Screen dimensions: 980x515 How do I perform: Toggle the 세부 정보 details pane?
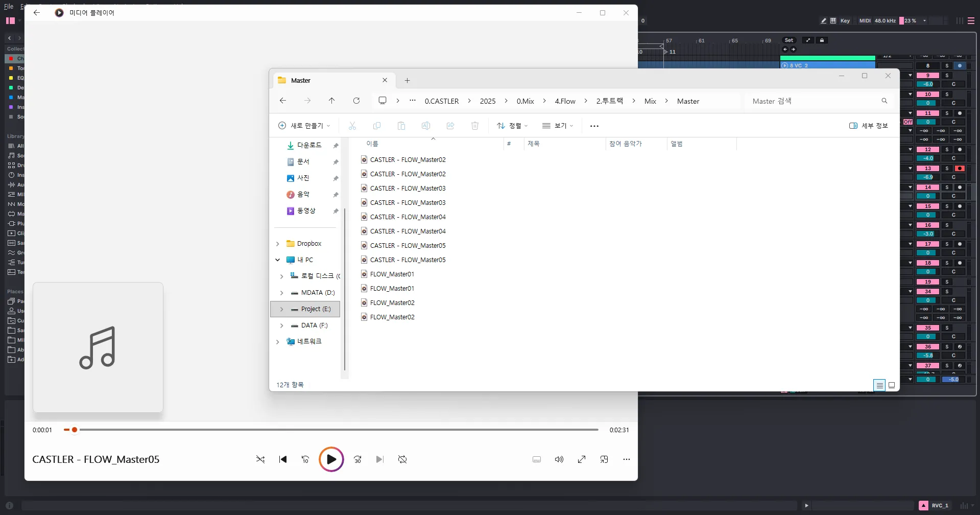pos(868,126)
